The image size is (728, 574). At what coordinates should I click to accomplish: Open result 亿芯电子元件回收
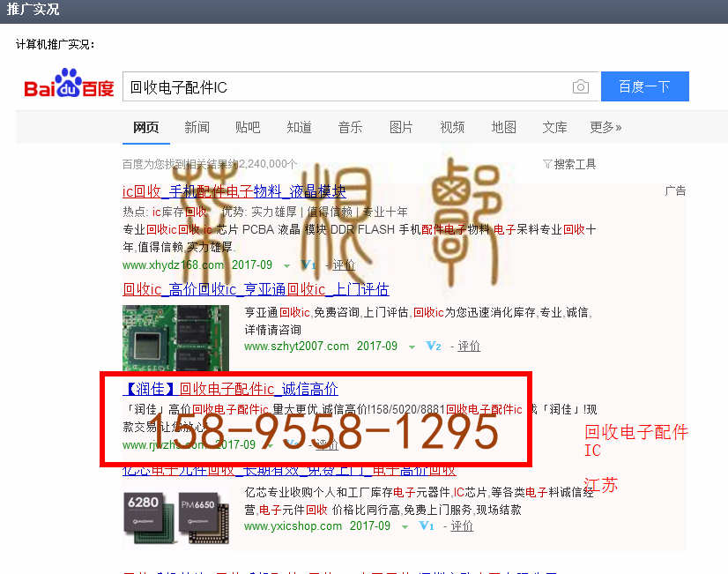[289, 470]
